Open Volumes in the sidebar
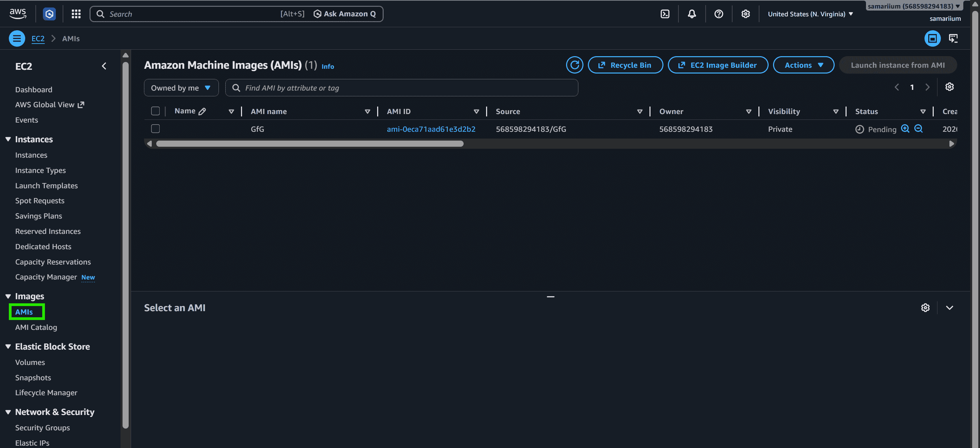This screenshot has height=448, width=980. (x=30, y=362)
